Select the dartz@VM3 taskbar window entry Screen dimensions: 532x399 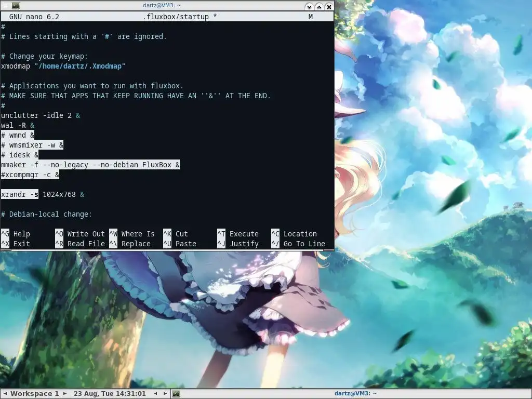355,394
